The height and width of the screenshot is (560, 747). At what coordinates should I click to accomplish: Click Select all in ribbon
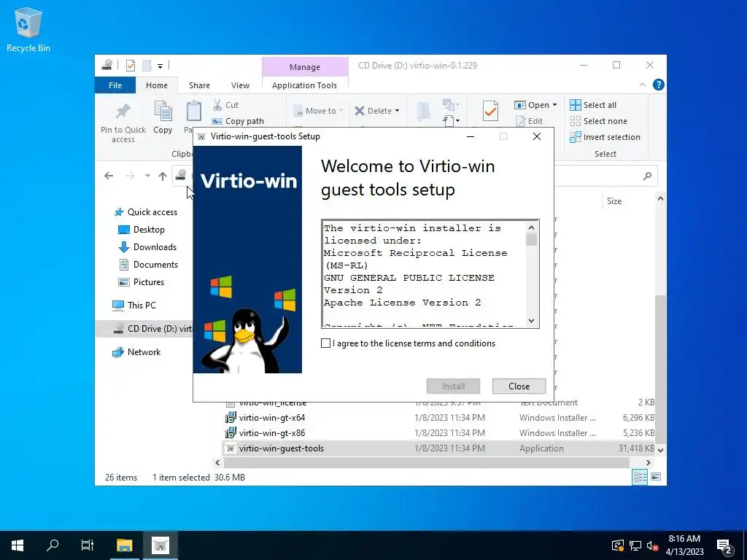(593, 105)
